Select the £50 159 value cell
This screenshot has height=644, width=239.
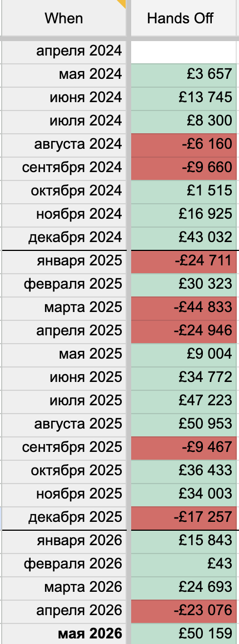185,633
